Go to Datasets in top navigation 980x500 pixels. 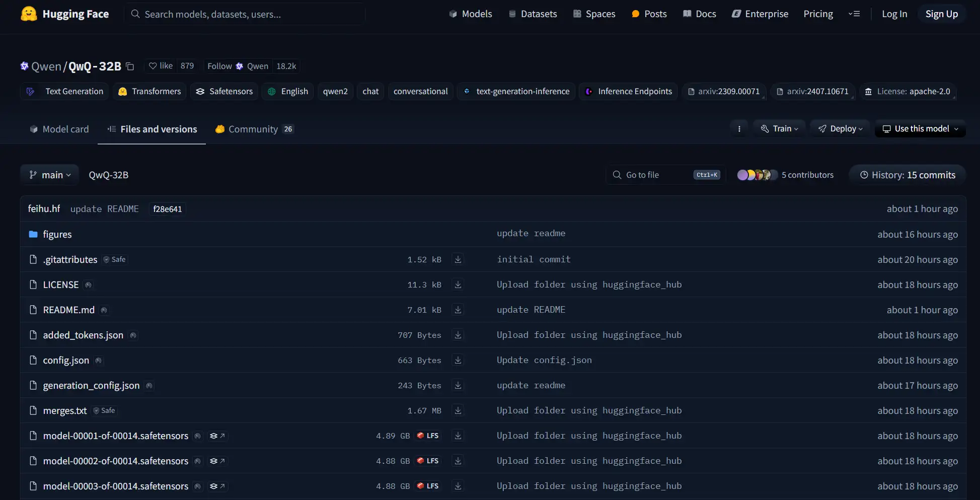[x=533, y=14]
